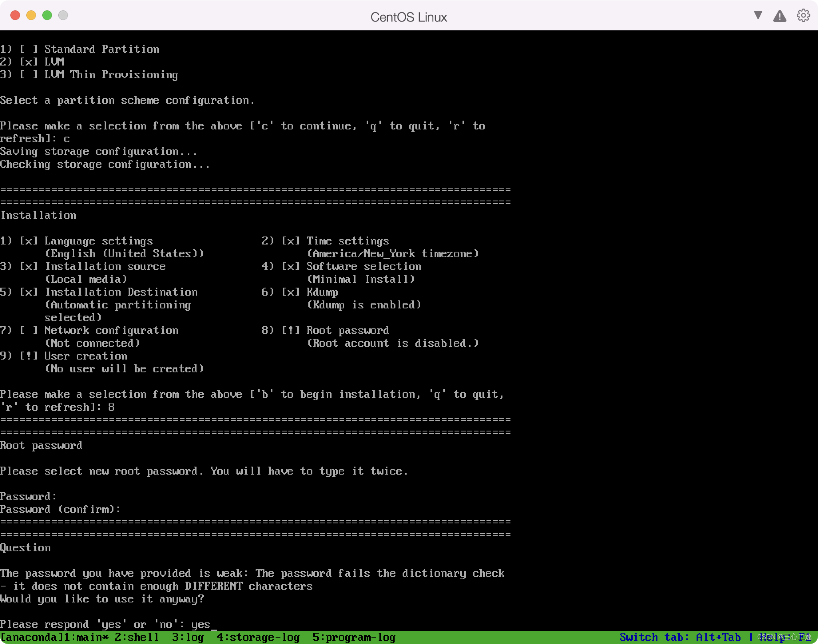Click the 'Switch tab: Alt+Tab' hint
Image resolution: width=818 pixels, height=644 pixels.
(680, 637)
